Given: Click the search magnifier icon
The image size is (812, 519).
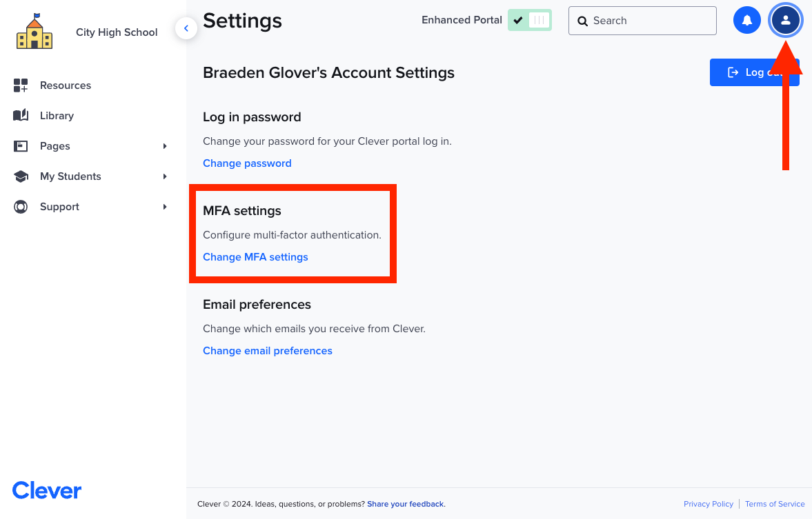Looking at the screenshot, I should [x=583, y=21].
